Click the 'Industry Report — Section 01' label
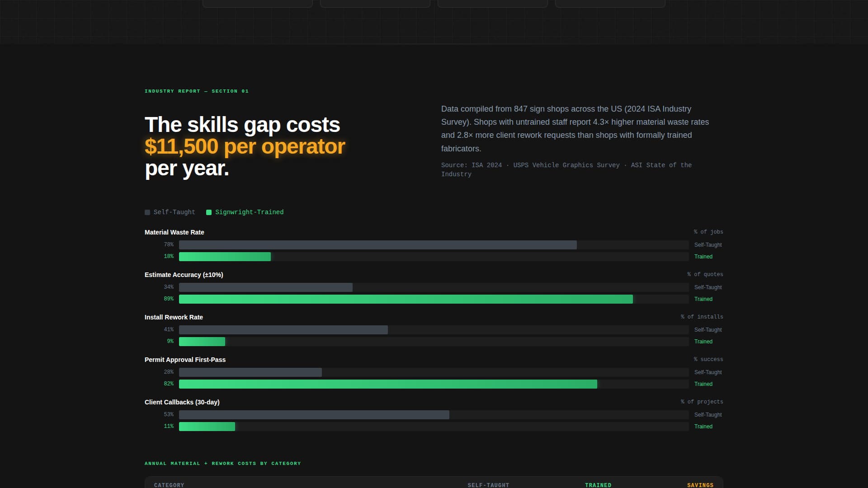 (197, 91)
